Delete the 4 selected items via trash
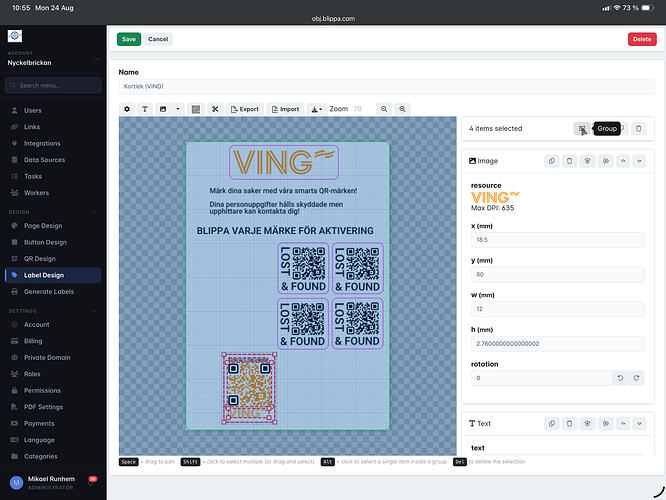666x500 pixels. point(638,129)
